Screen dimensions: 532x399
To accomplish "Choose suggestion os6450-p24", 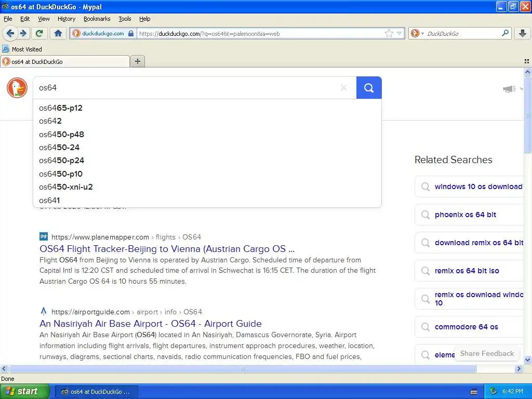I will pos(207,161).
